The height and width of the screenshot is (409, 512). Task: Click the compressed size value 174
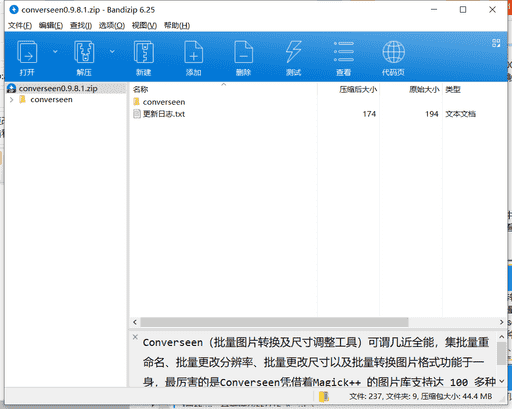click(x=369, y=114)
